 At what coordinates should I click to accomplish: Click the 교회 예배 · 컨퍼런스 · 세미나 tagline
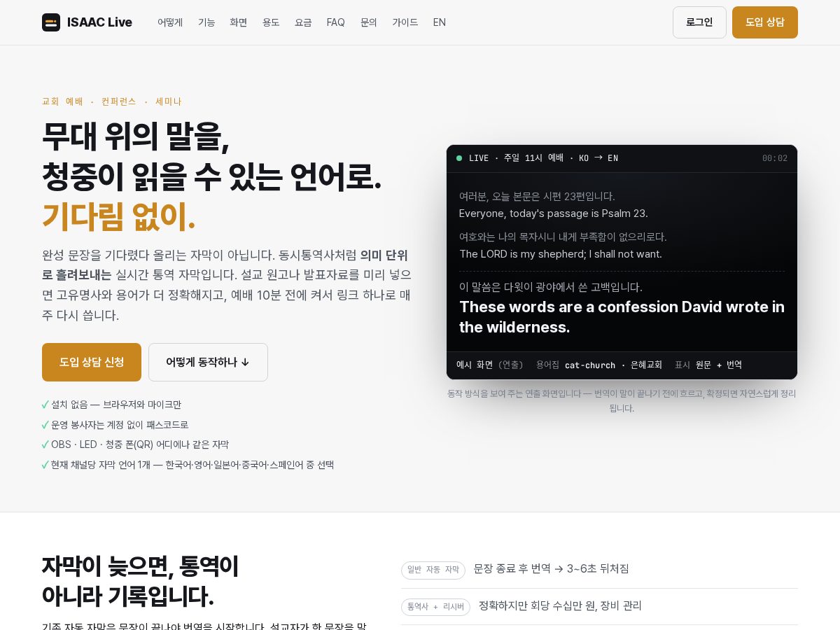(x=111, y=101)
